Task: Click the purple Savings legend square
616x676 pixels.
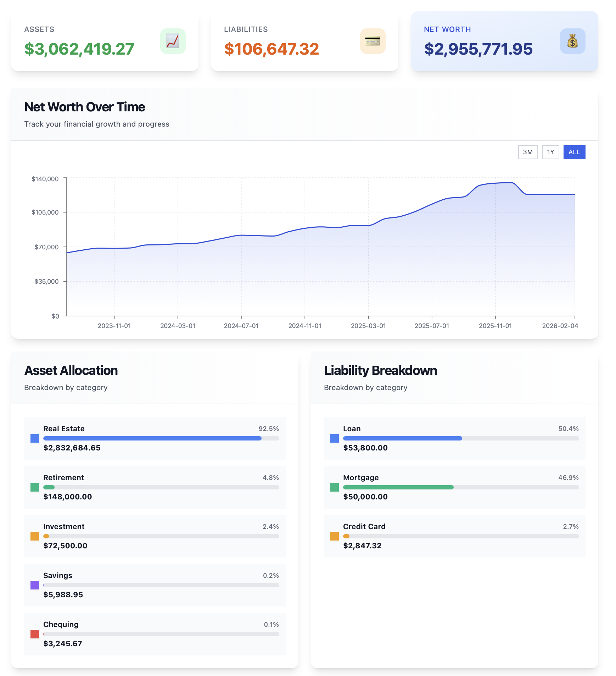Action: pos(34,585)
